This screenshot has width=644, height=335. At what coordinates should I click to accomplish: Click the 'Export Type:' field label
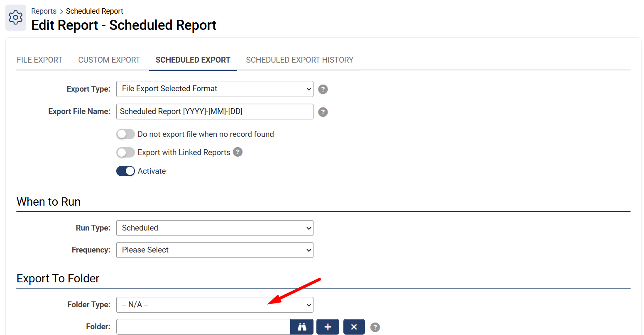88,89
